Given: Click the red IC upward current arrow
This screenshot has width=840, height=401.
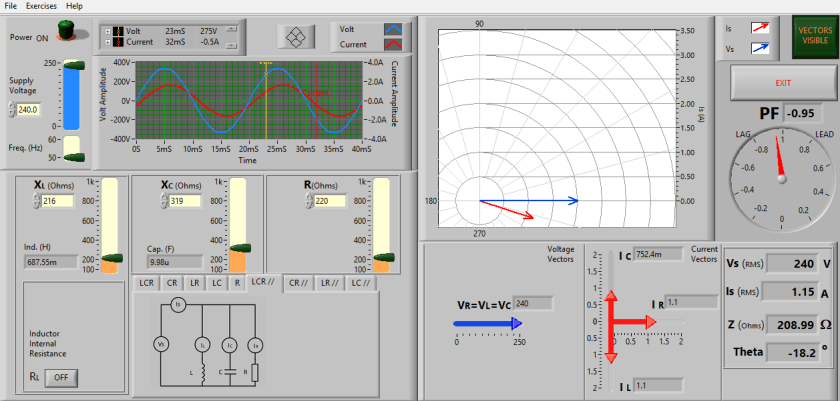Looking at the screenshot, I should [611, 307].
